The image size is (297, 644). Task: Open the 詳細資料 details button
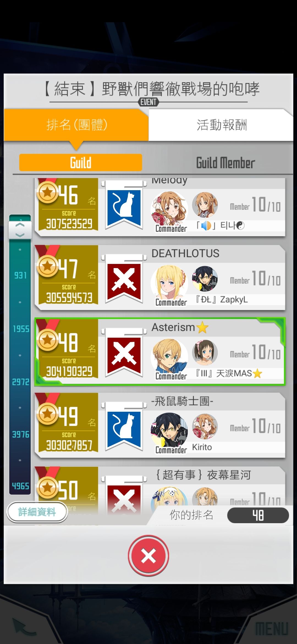(x=37, y=512)
